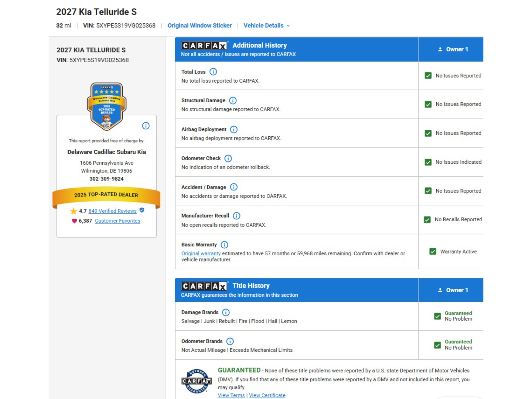The width and height of the screenshot is (532, 399).
Task: Click the Warranty Active green checkmark
Action: (433, 251)
